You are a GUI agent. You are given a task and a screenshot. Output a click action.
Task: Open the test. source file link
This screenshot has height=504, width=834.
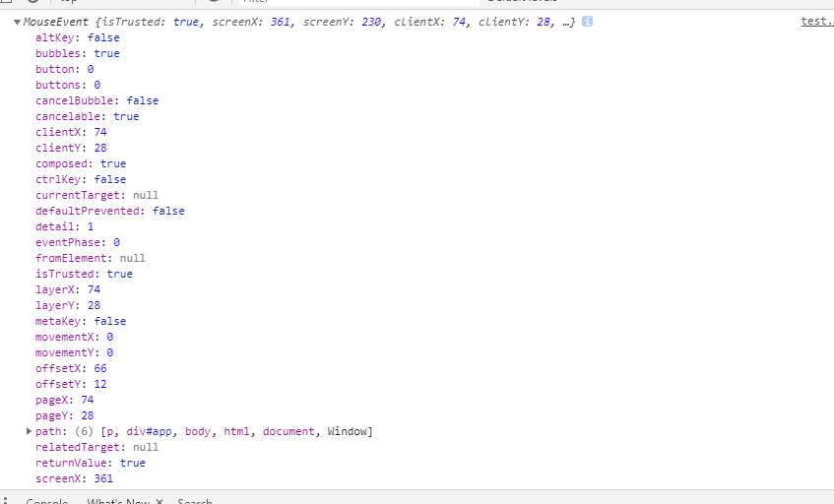coord(817,22)
